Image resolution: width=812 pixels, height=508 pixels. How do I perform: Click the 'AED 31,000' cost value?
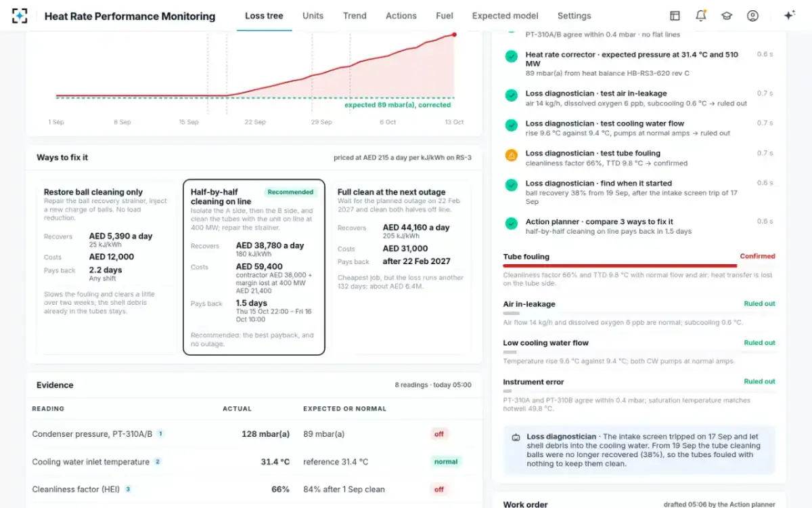[405, 249]
